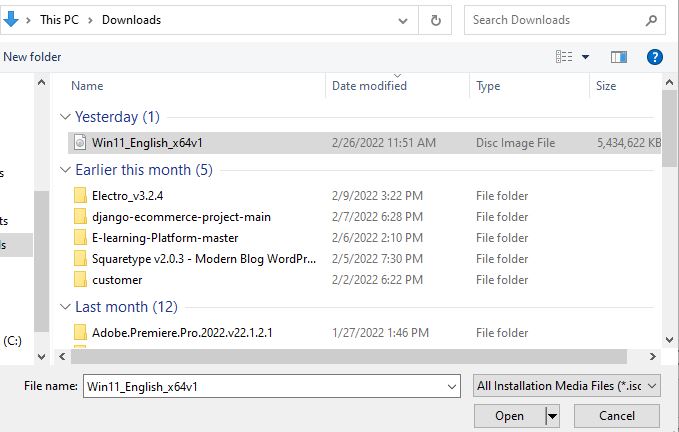Click the navigation pane scroll up arrow
The image size is (679, 432).
coord(42,81)
